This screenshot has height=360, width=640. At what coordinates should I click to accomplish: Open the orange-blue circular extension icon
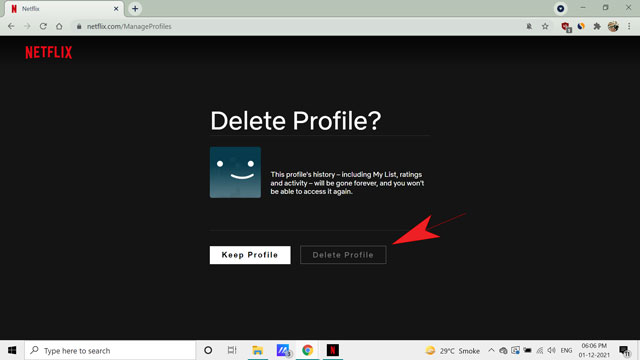581,27
